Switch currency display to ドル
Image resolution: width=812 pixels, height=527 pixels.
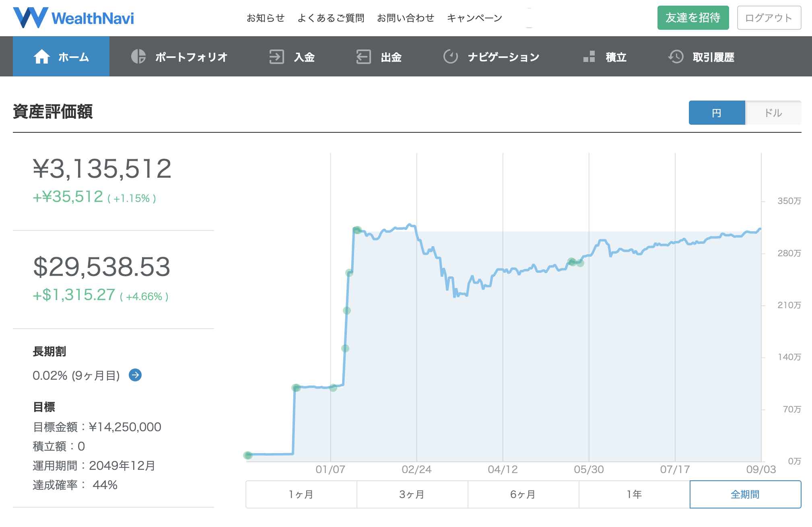773,113
